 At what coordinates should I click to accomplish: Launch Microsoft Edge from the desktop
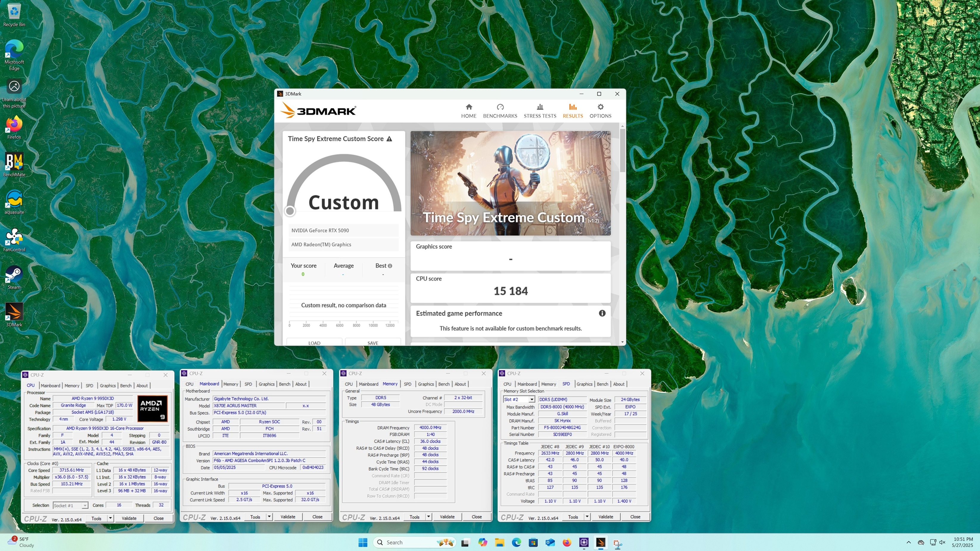pos(14,55)
